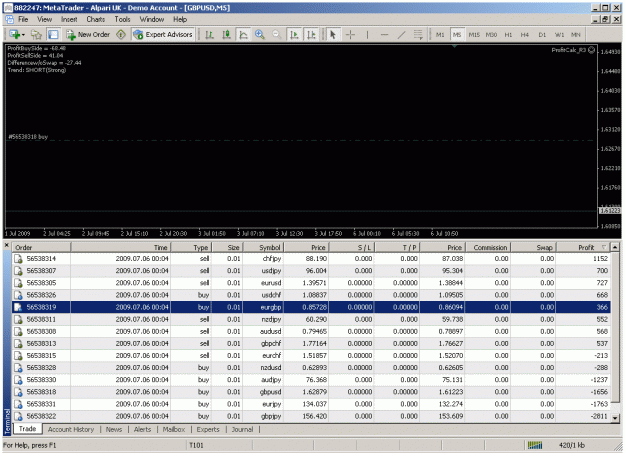Image resolution: width=625 pixels, height=453 pixels.
Task: Click the order 56538322 gbpjpy icon
Action: coord(18,416)
